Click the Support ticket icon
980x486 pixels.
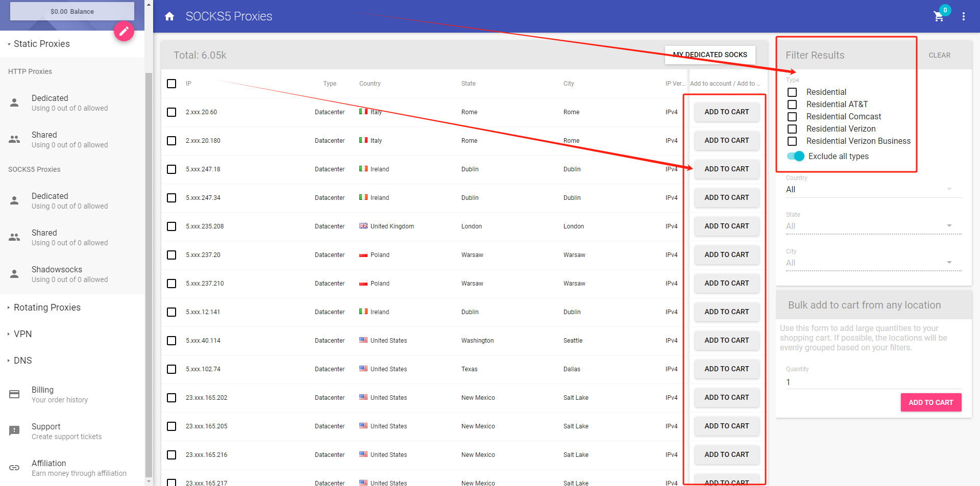coord(14,431)
